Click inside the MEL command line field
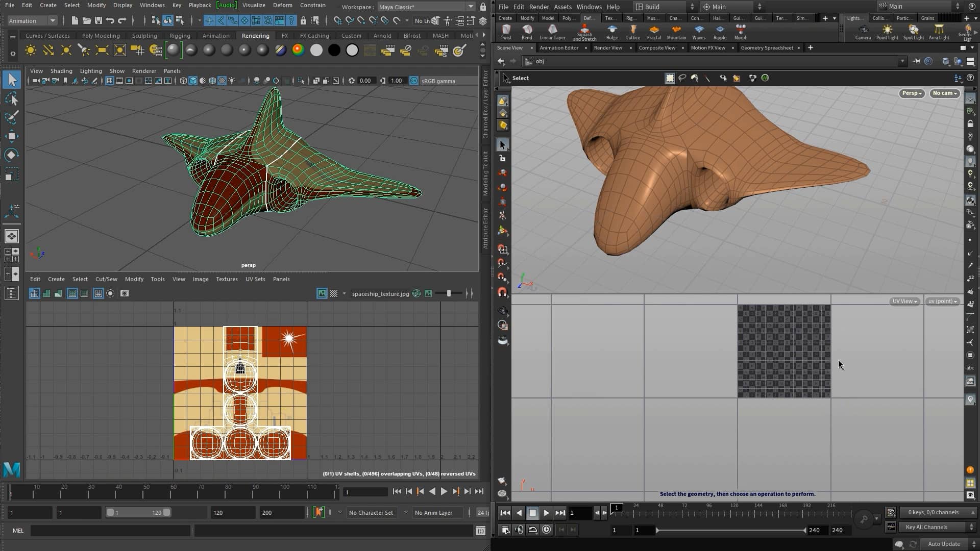980x551 pixels. [x=110, y=531]
